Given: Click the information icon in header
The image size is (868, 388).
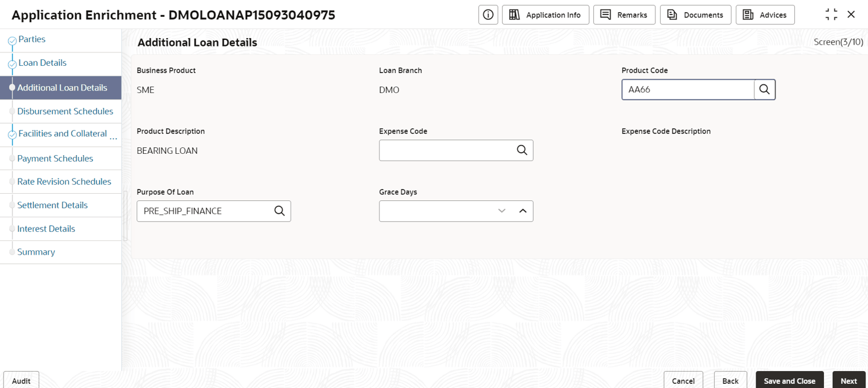Looking at the screenshot, I should pyautogui.click(x=488, y=15).
